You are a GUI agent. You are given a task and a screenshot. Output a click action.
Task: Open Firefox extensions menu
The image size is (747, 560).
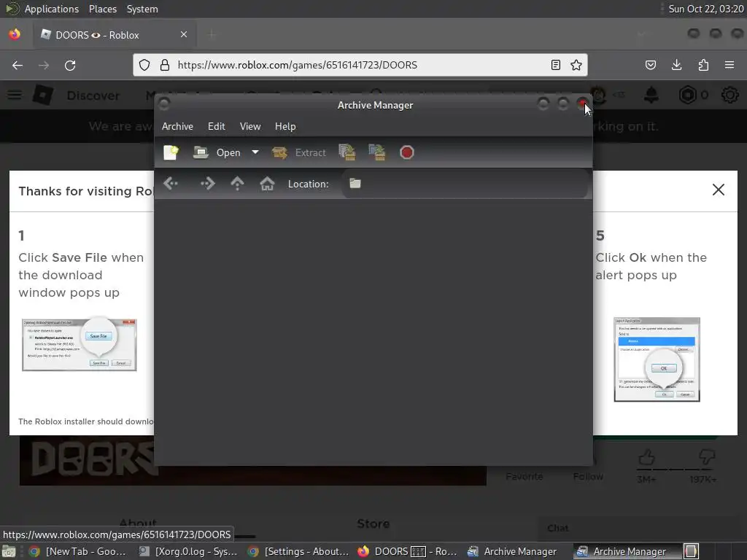703,65
